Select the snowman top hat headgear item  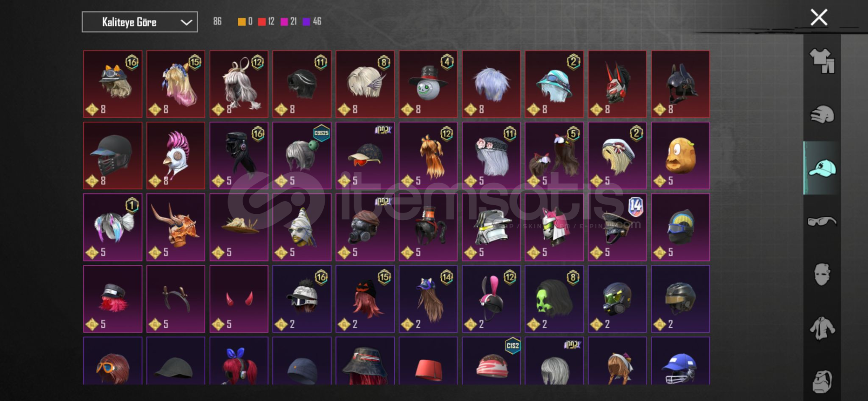tap(428, 84)
